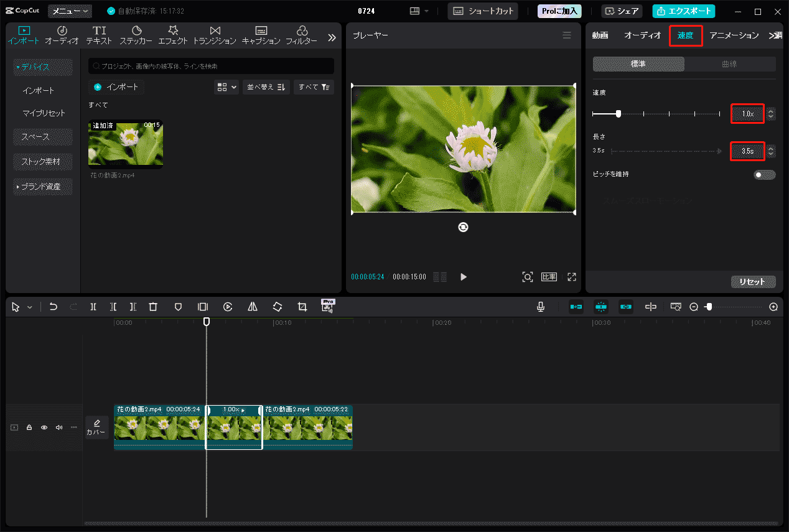Image resolution: width=789 pixels, height=532 pixels.
Task: Click the freeze frame icon
Action: [203, 307]
